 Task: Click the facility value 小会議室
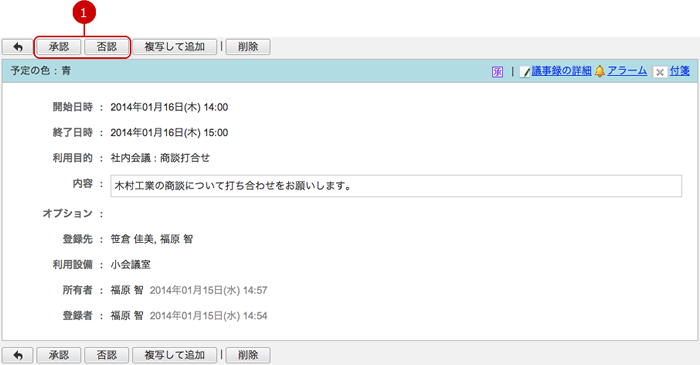tap(130, 265)
